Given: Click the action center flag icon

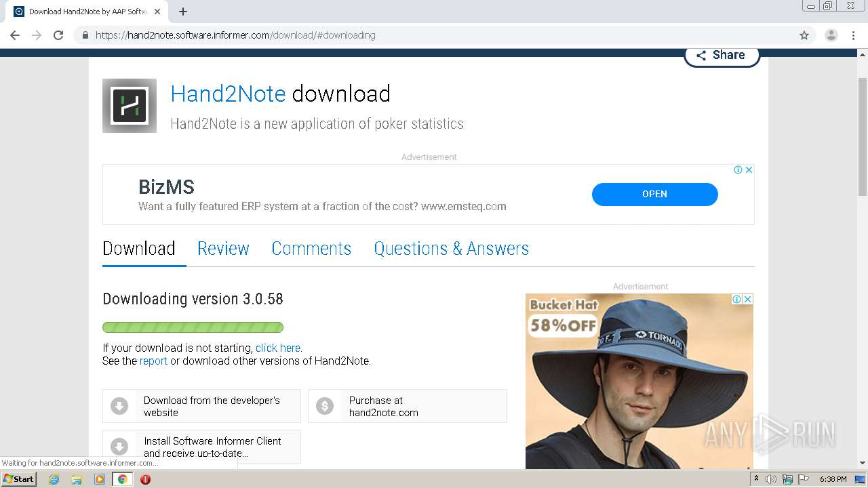Looking at the screenshot, I should [x=804, y=479].
